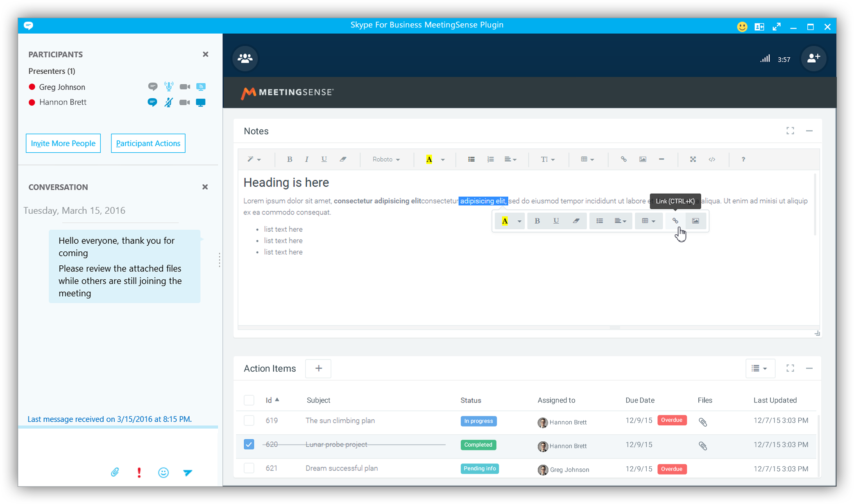Collapse the Action Items panel
This screenshot has width=854, height=504.
[x=809, y=368]
